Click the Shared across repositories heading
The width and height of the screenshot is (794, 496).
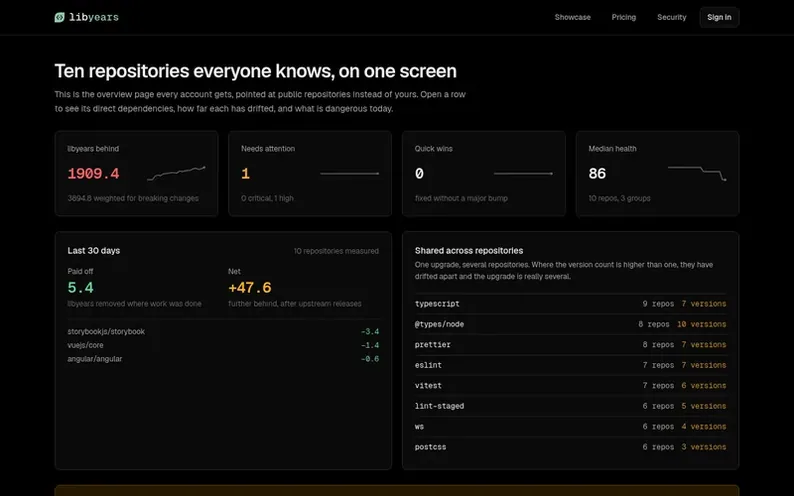tap(469, 251)
